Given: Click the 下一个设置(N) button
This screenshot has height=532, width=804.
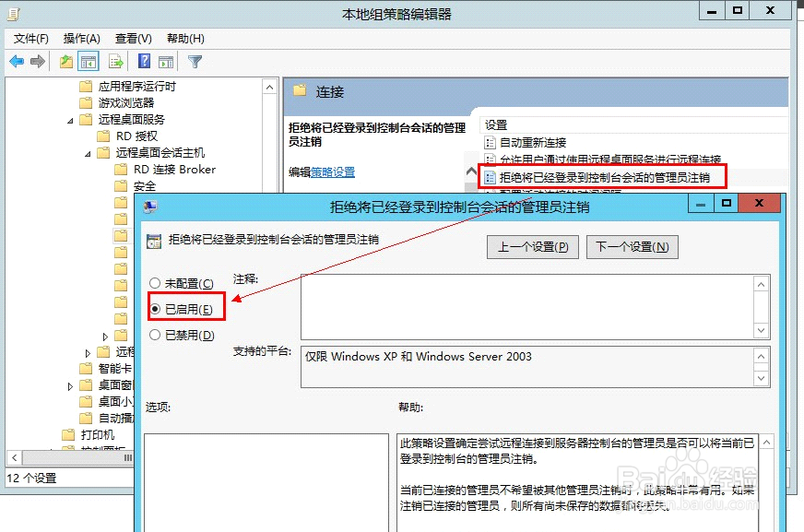Looking at the screenshot, I should [x=632, y=246].
